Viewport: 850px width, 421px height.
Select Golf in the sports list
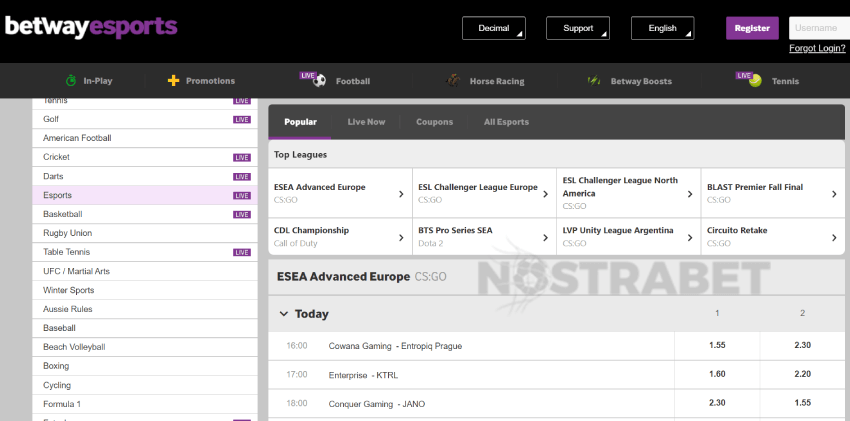tap(145, 119)
